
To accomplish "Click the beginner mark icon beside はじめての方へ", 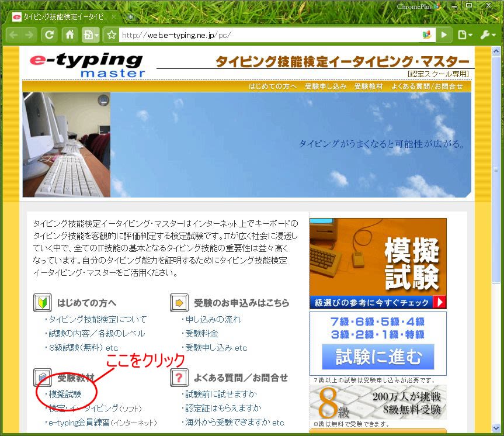I will click(43, 303).
